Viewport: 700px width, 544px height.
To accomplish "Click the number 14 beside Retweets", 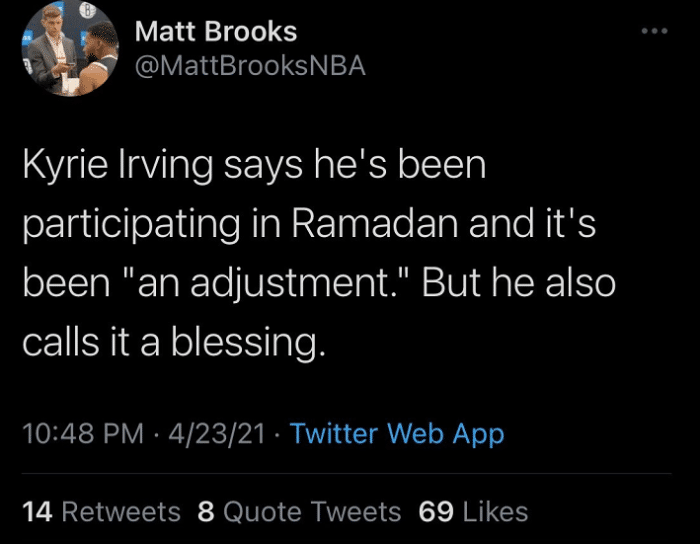I will tap(37, 512).
